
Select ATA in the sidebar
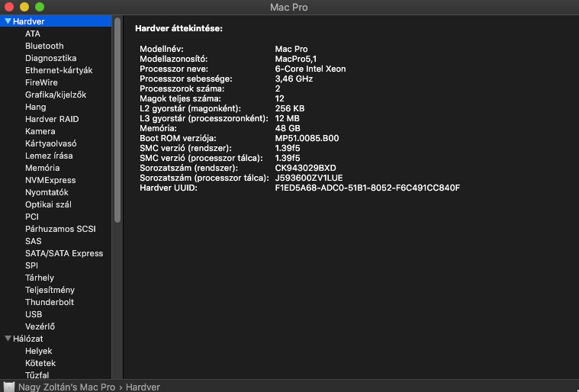click(33, 34)
